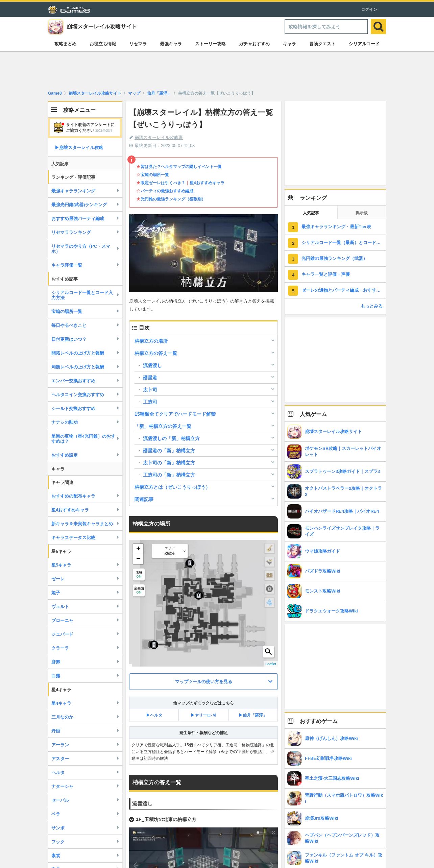Open the モンスト攻略Wiki game icon
434x868 pixels.
(x=294, y=591)
